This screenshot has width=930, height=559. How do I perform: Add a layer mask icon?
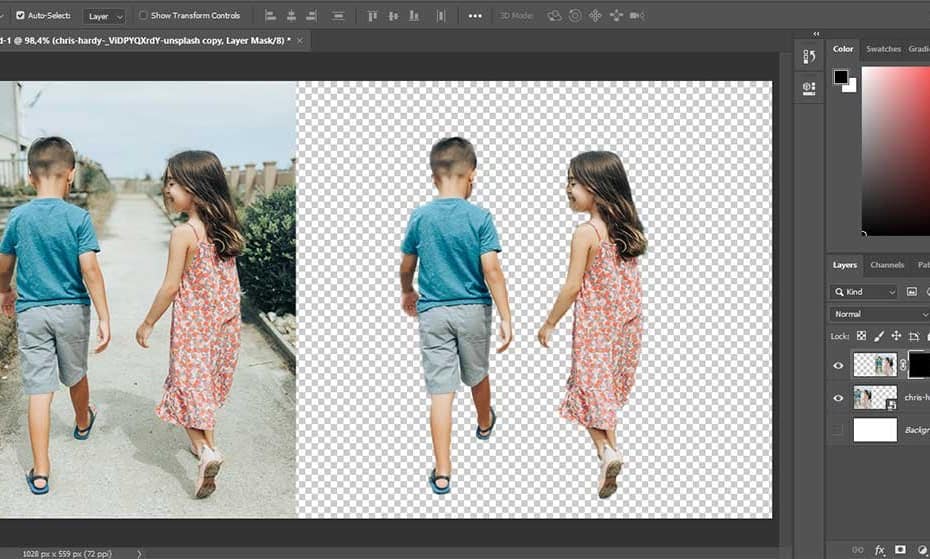(900, 550)
